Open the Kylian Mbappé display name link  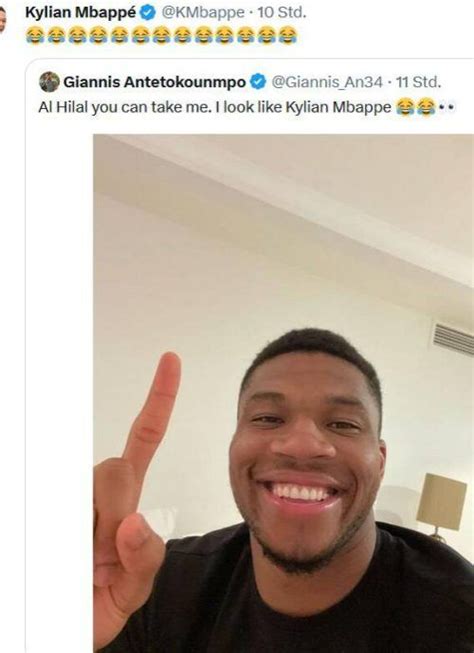[81, 12]
